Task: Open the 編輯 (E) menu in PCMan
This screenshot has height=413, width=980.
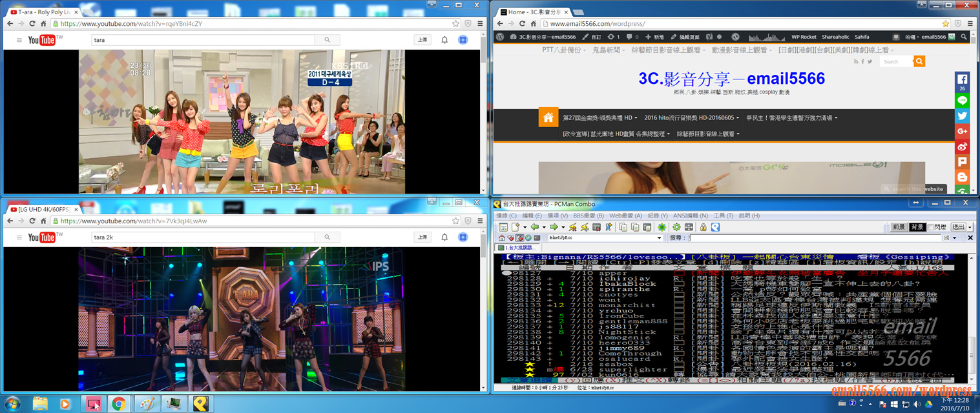Action: (x=532, y=216)
